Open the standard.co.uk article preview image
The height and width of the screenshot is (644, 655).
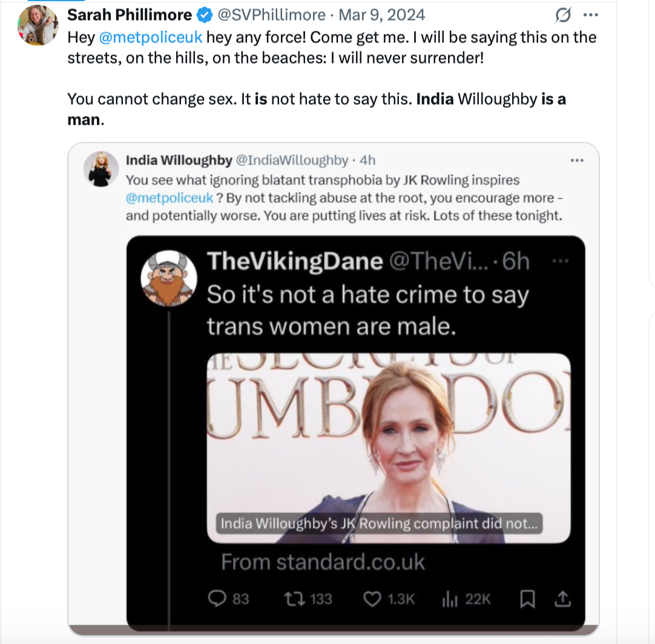[388, 448]
